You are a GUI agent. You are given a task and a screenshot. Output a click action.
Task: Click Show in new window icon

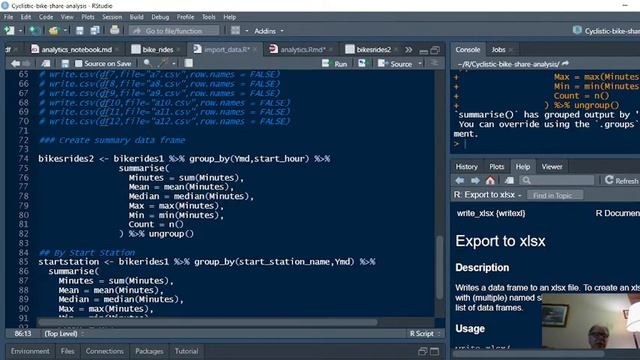pyautogui.click(x=46, y=64)
